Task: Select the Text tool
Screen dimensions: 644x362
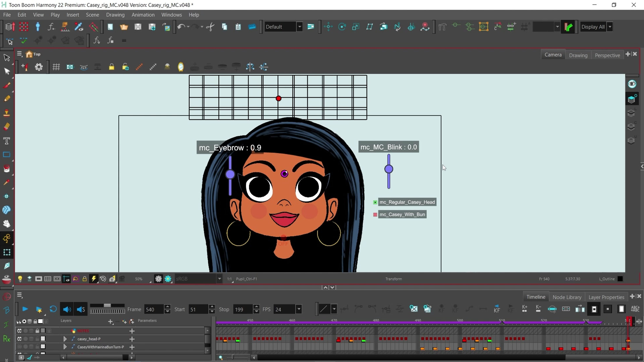Action: 7,141
